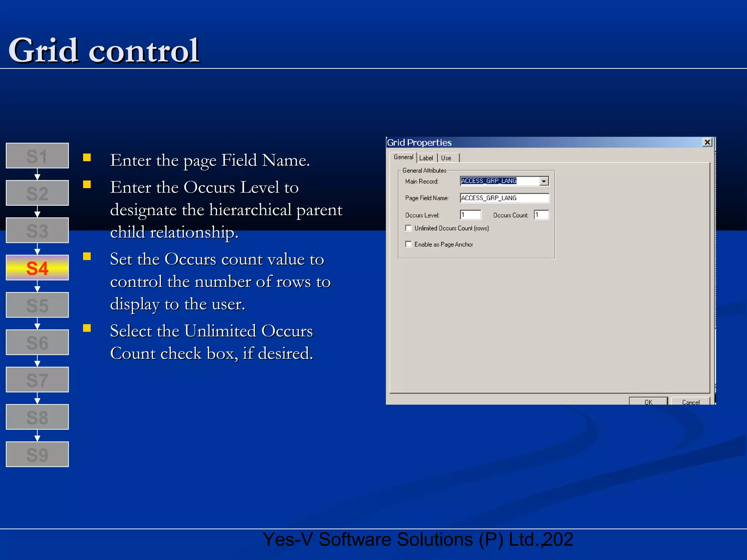This screenshot has width=747, height=560.
Task: Click 'Select the Unlimited Occurs' bullet text
Action: 212,331
